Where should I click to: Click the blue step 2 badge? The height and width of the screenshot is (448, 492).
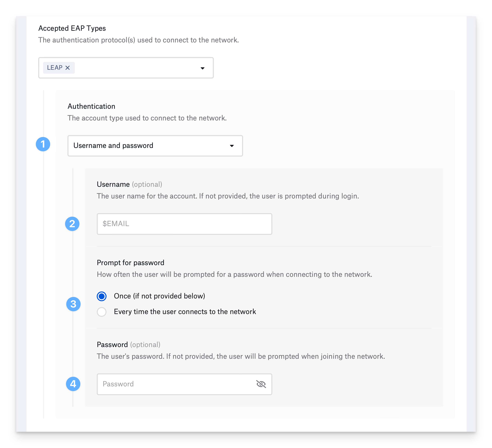coord(72,224)
